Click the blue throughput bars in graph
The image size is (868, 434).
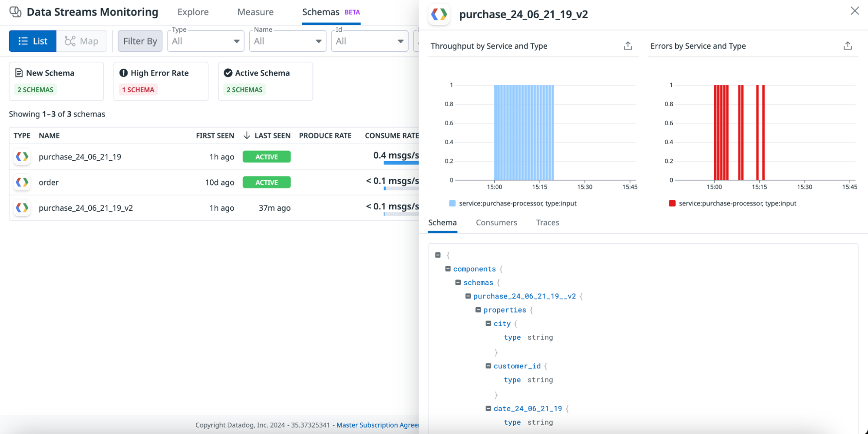click(524, 133)
